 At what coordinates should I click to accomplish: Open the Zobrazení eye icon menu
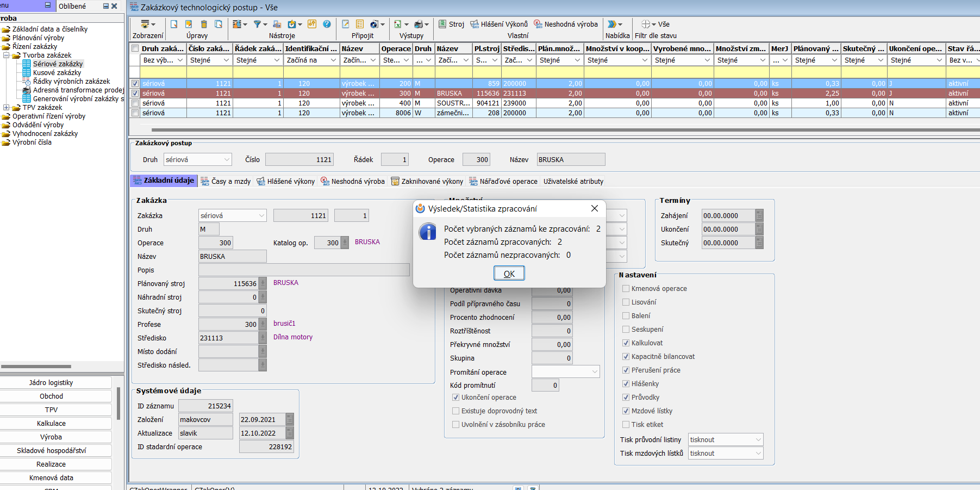click(x=145, y=24)
